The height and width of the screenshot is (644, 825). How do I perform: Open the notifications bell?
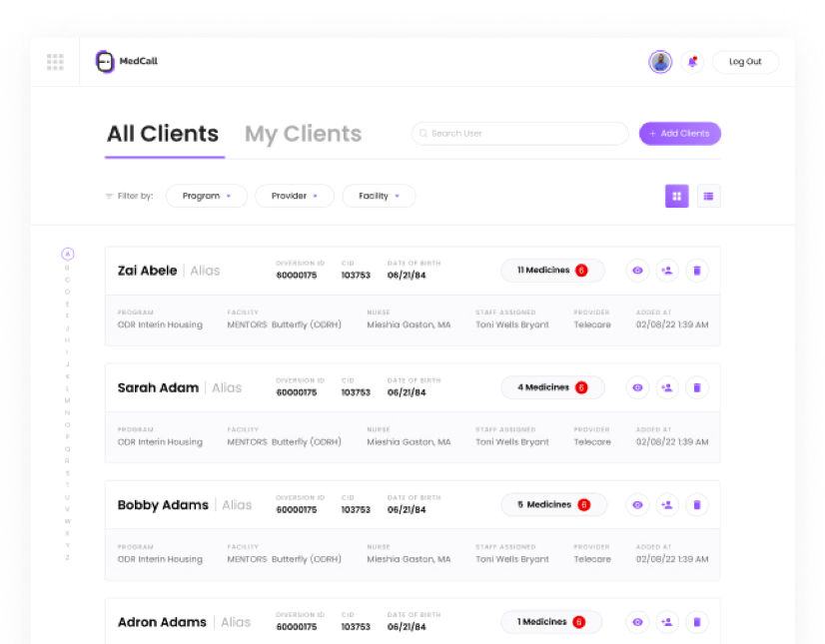pos(692,62)
